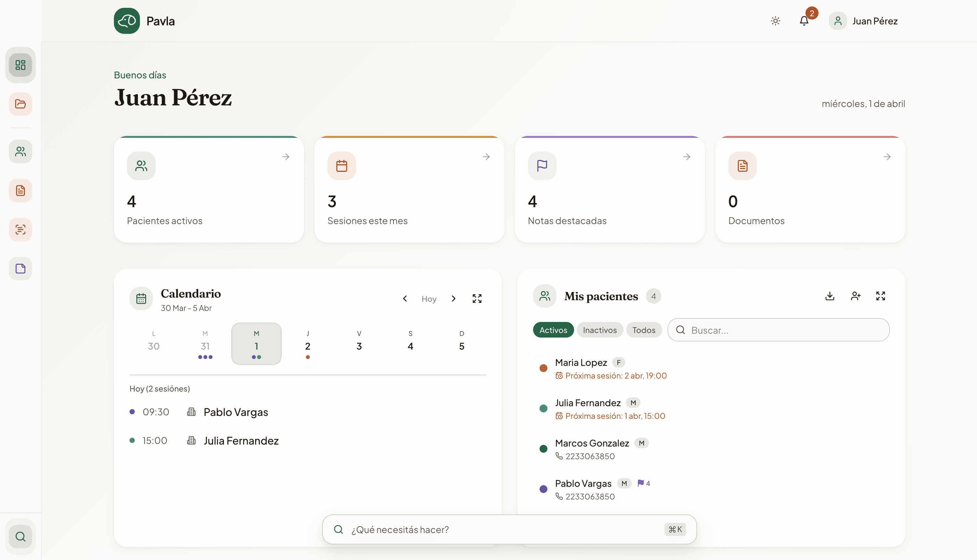977x560 pixels.
Task: Add a new patient using the person-plus icon
Action: (x=855, y=296)
